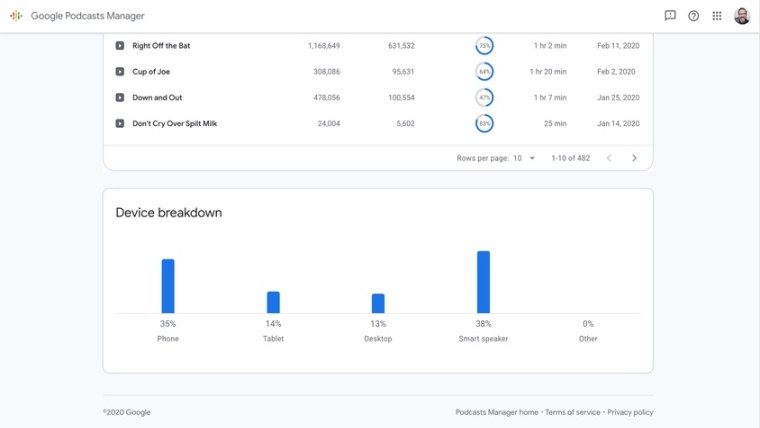Click the Feb 11, 2020 date

pos(618,46)
